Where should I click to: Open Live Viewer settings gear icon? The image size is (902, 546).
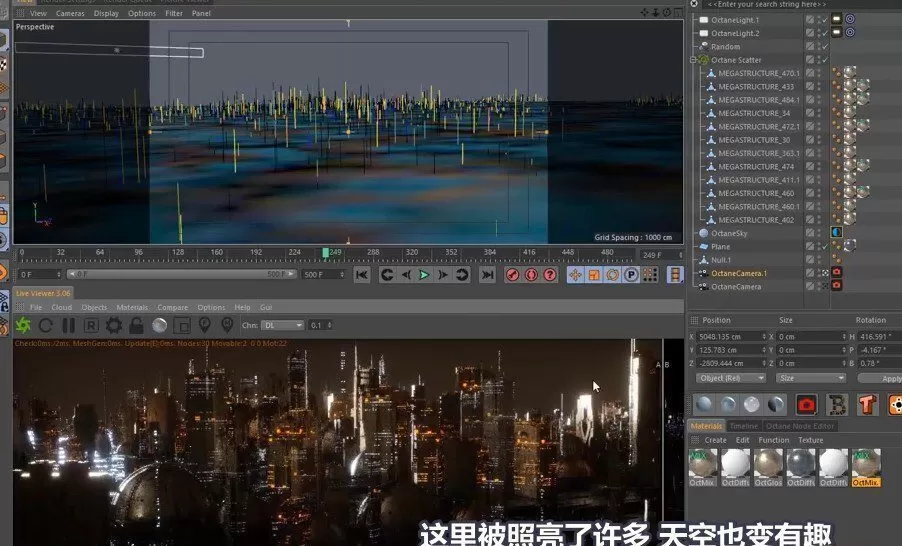tap(113, 326)
